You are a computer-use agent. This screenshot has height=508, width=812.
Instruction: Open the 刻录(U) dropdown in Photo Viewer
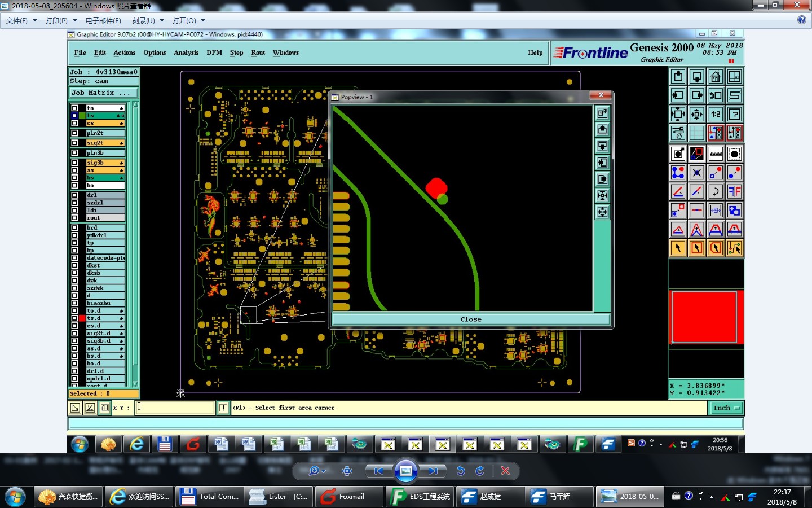click(x=148, y=20)
